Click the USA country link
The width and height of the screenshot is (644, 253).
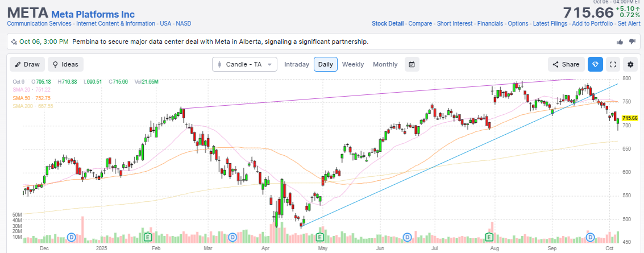pos(165,24)
